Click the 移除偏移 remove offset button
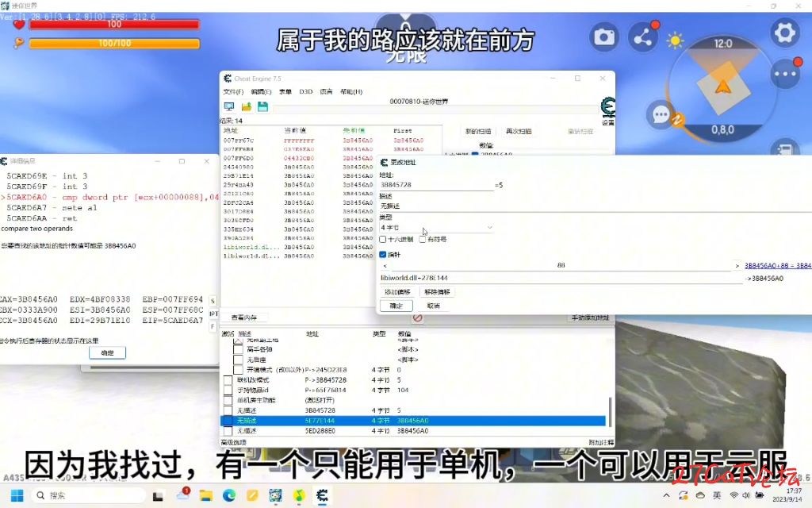Screen dimensions: 812x508 pos(437,292)
